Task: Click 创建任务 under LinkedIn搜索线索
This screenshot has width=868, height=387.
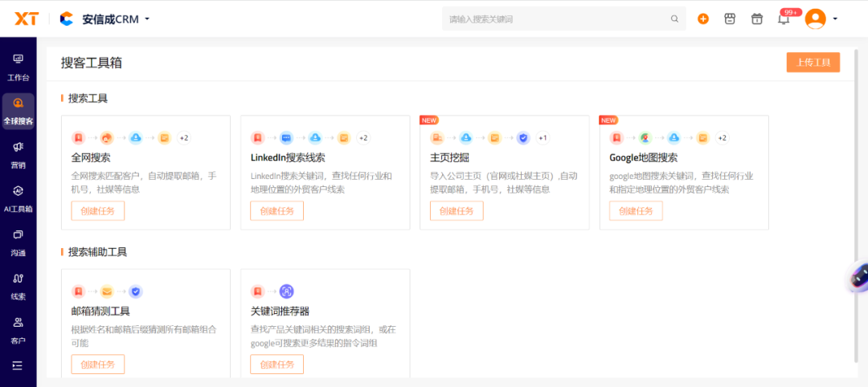Action: [276, 210]
